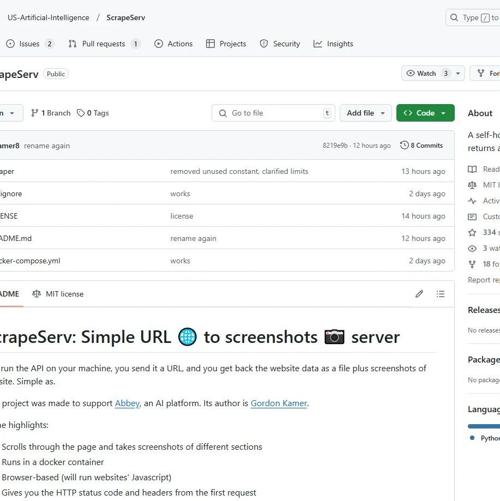500x501 pixels.
Task: Click the Go to file search field
Action: click(x=273, y=113)
